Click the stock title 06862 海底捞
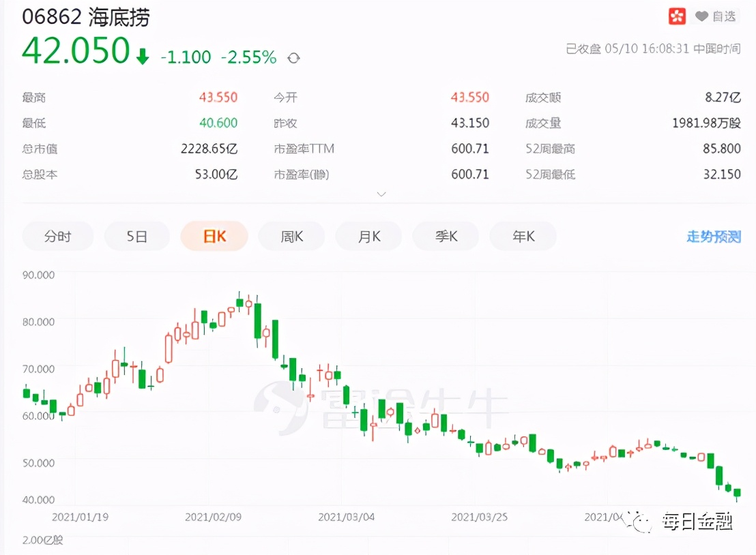This screenshot has width=756, height=555. click(x=86, y=17)
